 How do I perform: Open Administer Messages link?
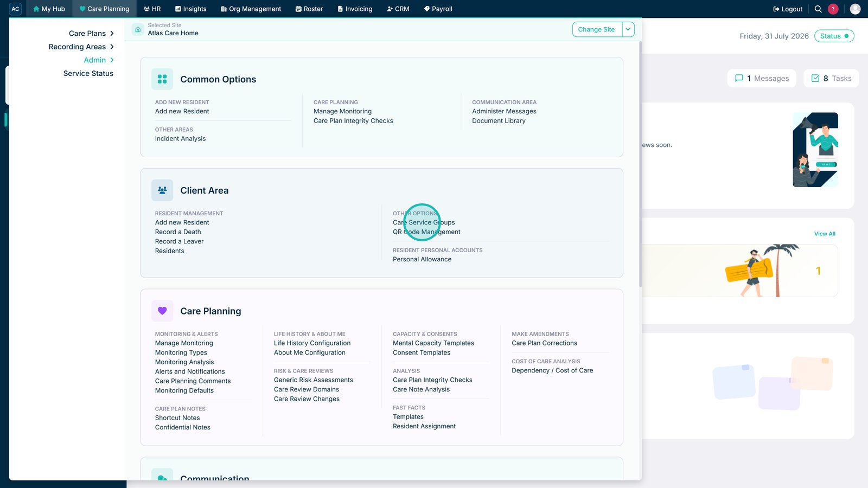click(504, 111)
